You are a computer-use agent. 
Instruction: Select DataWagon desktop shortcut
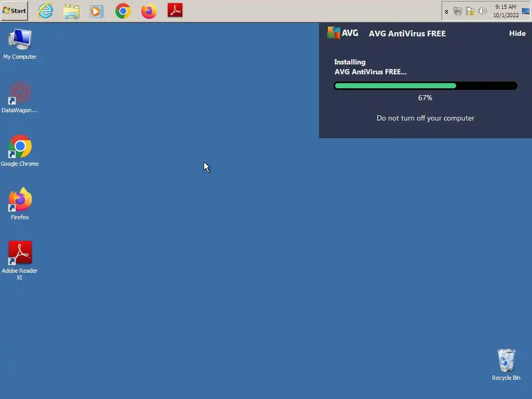(x=20, y=98)
